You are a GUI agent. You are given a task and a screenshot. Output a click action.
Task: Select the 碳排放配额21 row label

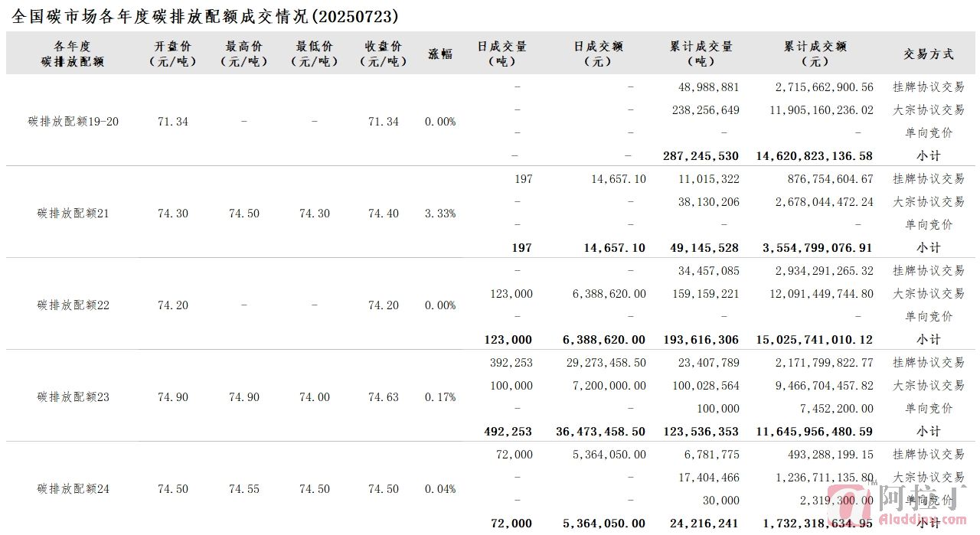pos(73,214)
